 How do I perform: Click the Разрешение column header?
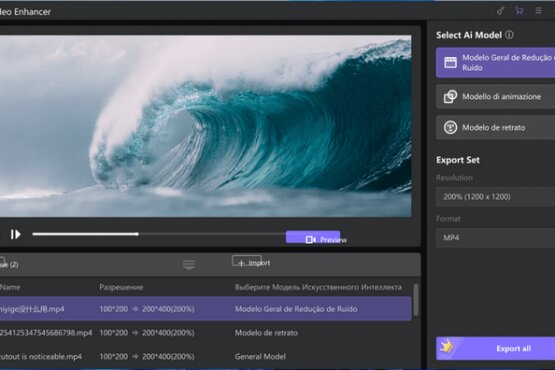(121, 287)
